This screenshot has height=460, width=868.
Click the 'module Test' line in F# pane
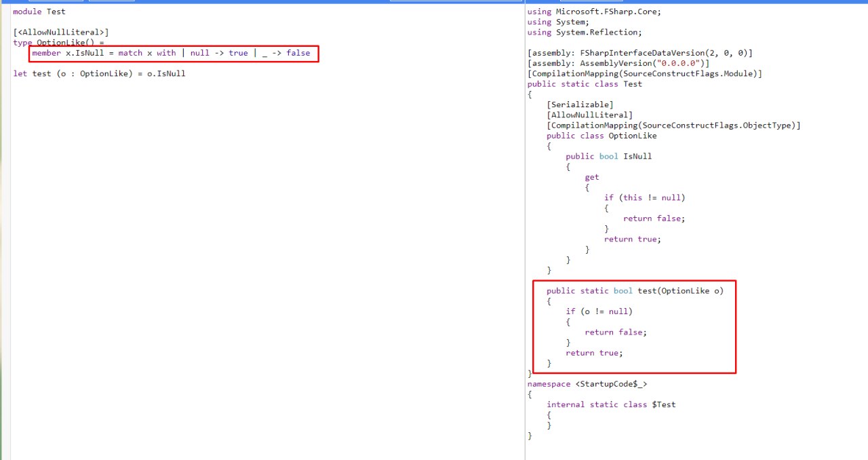[x=39, y=12]
